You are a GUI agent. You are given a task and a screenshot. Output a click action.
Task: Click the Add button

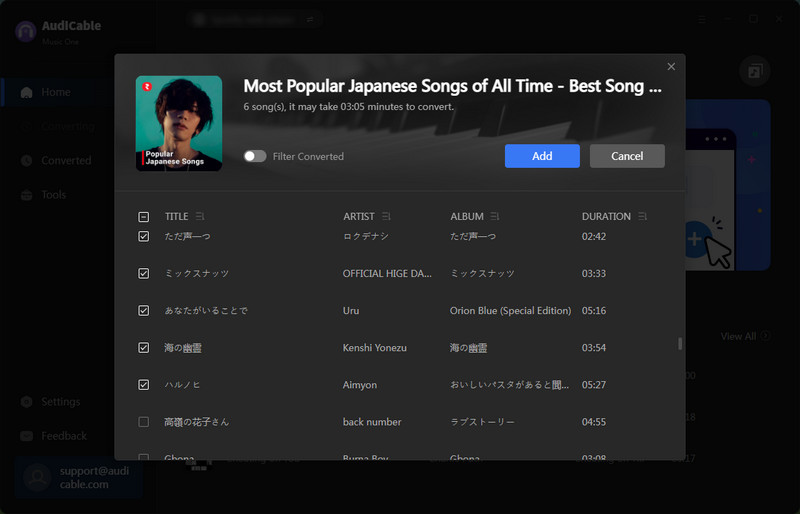542,156
